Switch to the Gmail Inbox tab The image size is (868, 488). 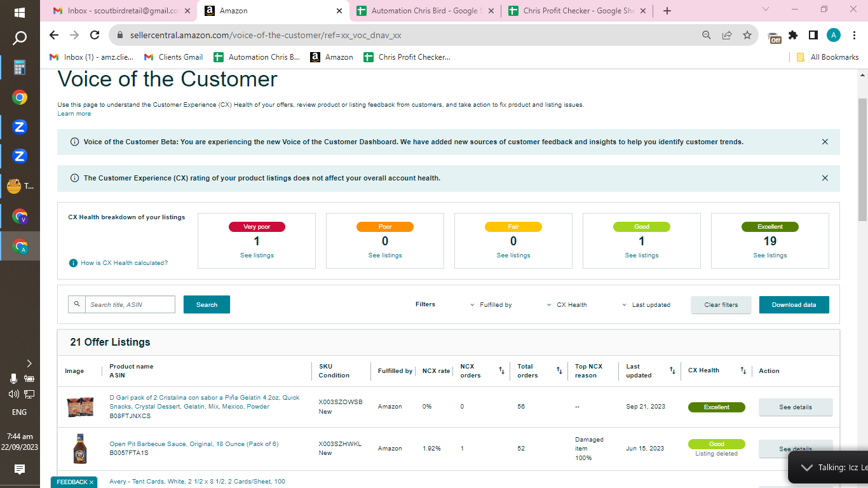(122, 11)
